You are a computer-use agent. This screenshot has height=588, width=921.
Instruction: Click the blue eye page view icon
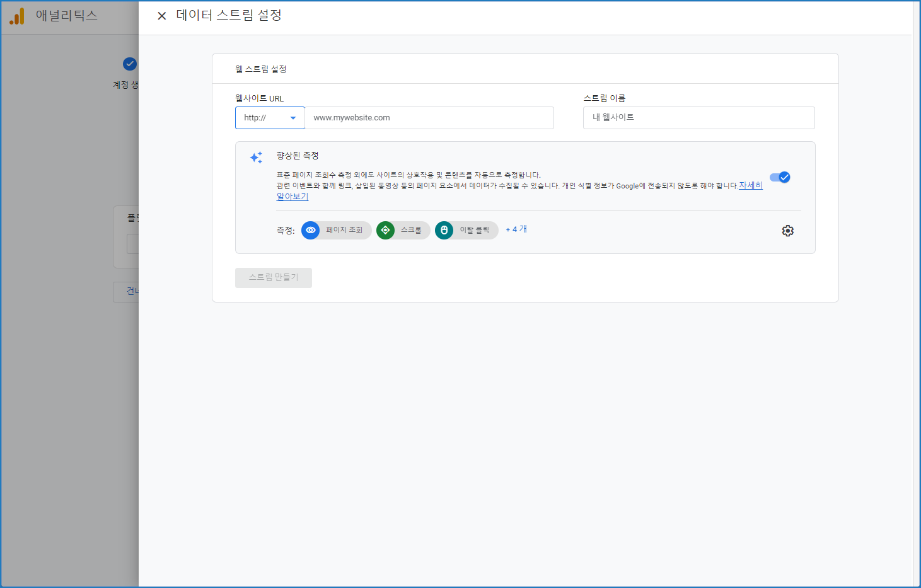tap(311, 230)
